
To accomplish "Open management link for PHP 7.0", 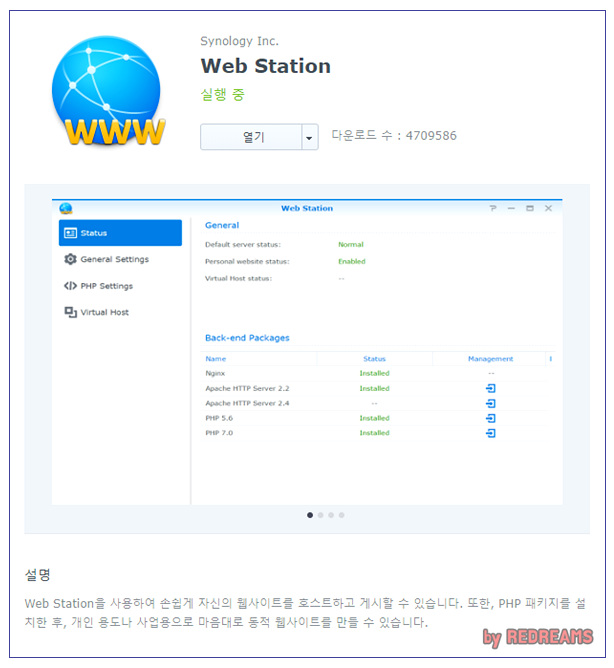I will 490,433.
